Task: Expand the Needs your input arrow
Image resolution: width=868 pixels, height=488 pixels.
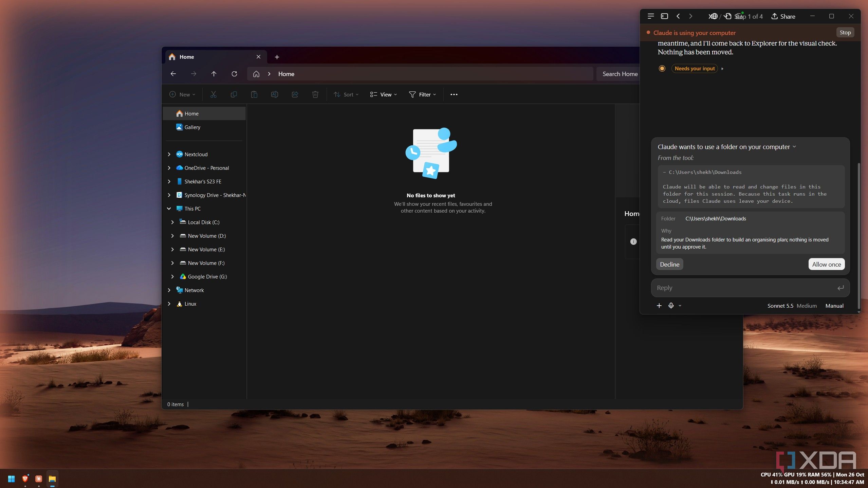Action: tap(722, 69)
